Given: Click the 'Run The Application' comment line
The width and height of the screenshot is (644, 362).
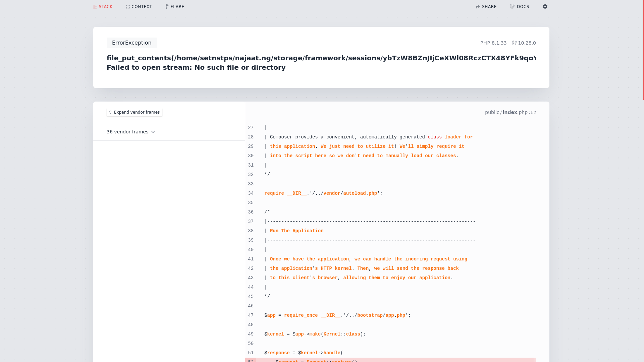Looking at the screenshot, I should tap(294, 231).
